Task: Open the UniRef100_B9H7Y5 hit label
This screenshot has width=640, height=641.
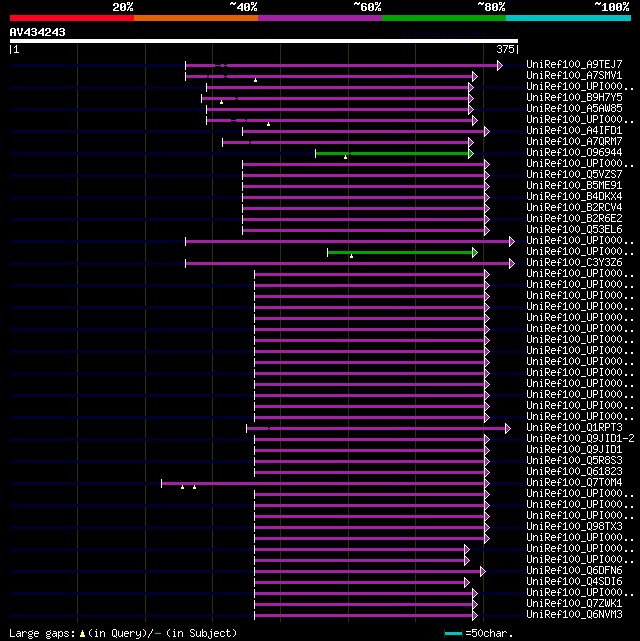Action: (574, 97)
